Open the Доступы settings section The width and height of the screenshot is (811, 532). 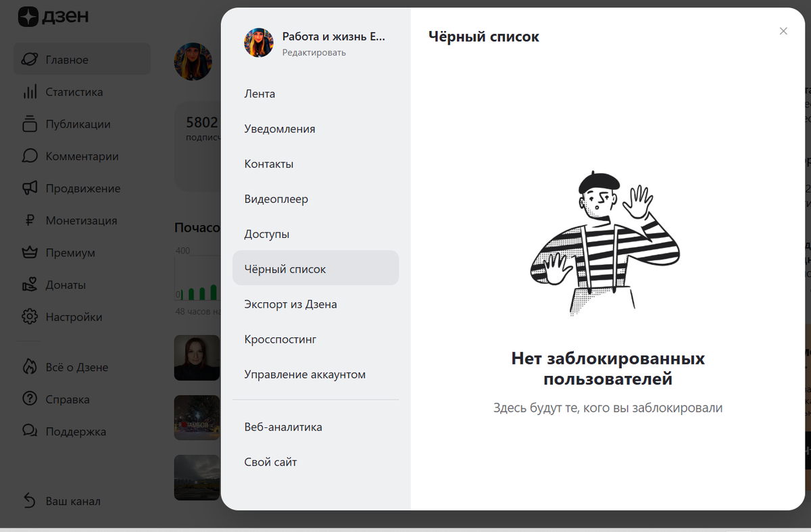click(x=316, y=235)
